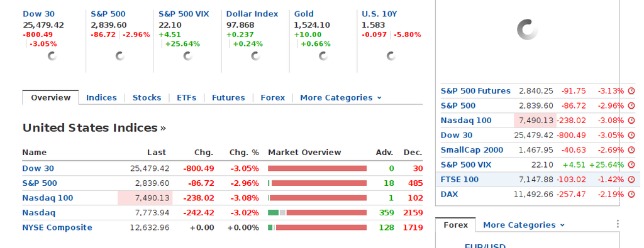Viewport: 644px width, 248px height.
Task: Click the clock icon beside SmallCap 2000
Action: [631, 150]
